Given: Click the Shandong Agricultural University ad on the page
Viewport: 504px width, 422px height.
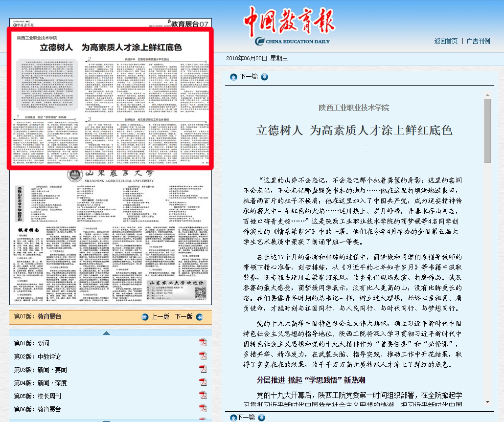Looking at the screenshot, I should 111,237.
